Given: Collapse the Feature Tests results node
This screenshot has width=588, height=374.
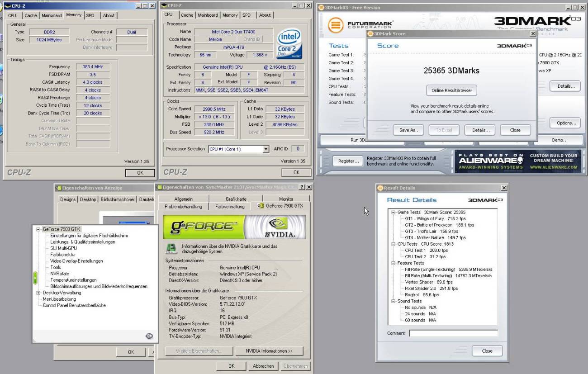Looking at the screenshot, I should pyautogui.click(x=394, y=263).
